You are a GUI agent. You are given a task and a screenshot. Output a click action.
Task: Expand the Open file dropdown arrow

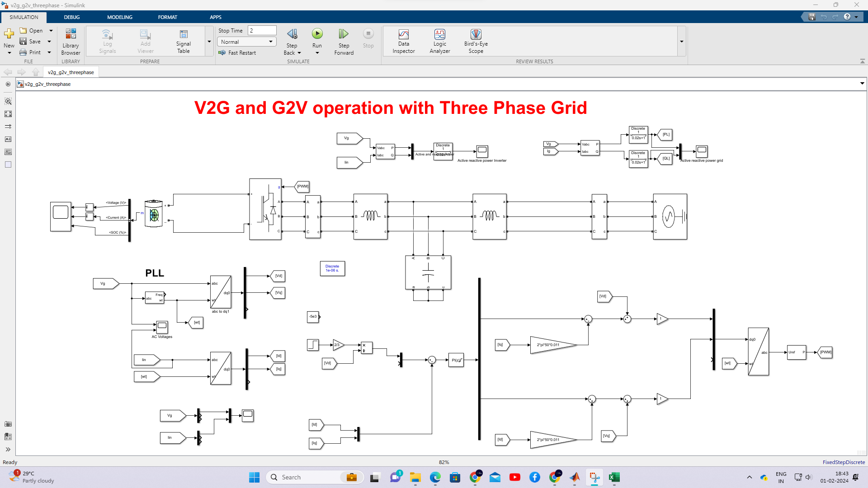coord(51,30)
